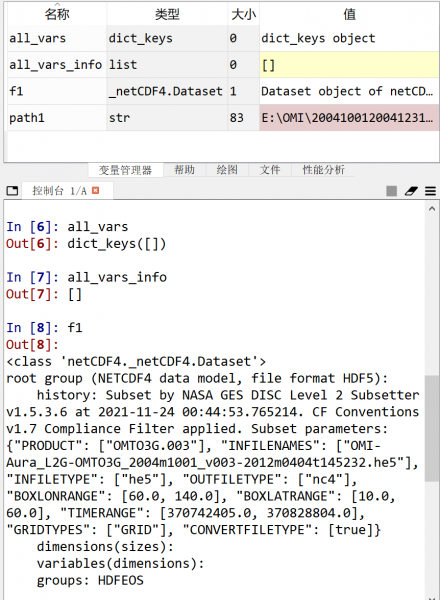Select the all_vars variable row
Screen dimensions: 440x600
[x=223, y=38]
